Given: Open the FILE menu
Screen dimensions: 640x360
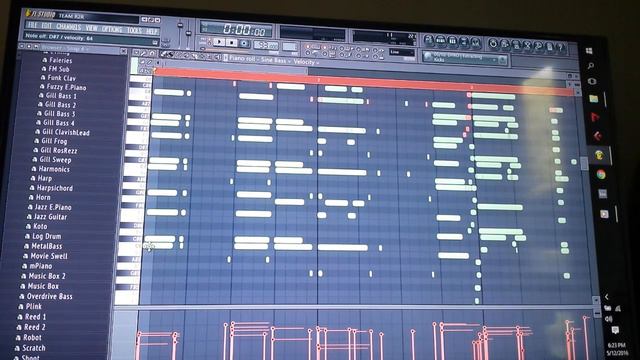Looking at the screenshot, I should [32, 25].
